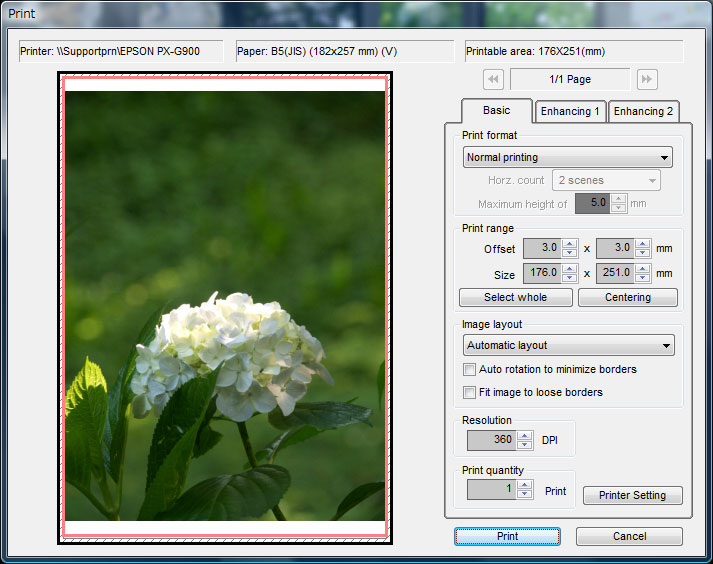
Task: Increase size width 176.0 with up arrow
Action: 569,268
